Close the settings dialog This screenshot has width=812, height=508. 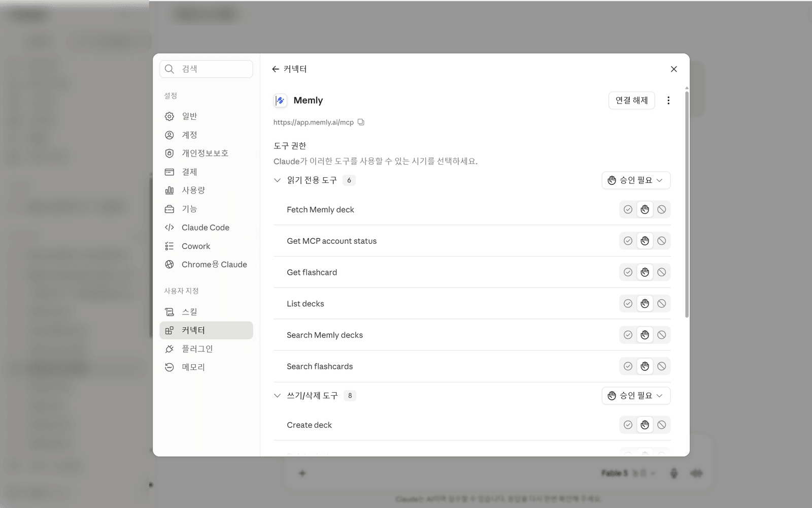tap(674, 69)
